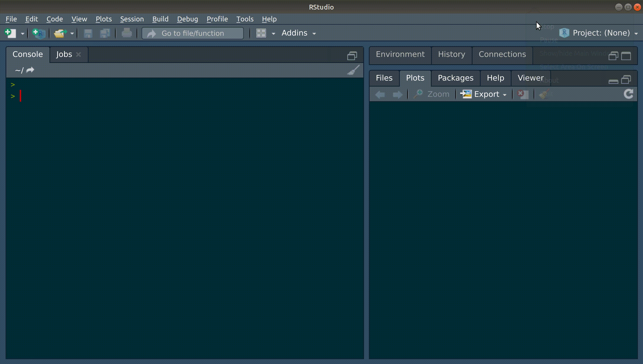The width and height of the screenshot is (643, 364).
Task: Open the New File dropdown arrow
Action: (x=23, y=33)
